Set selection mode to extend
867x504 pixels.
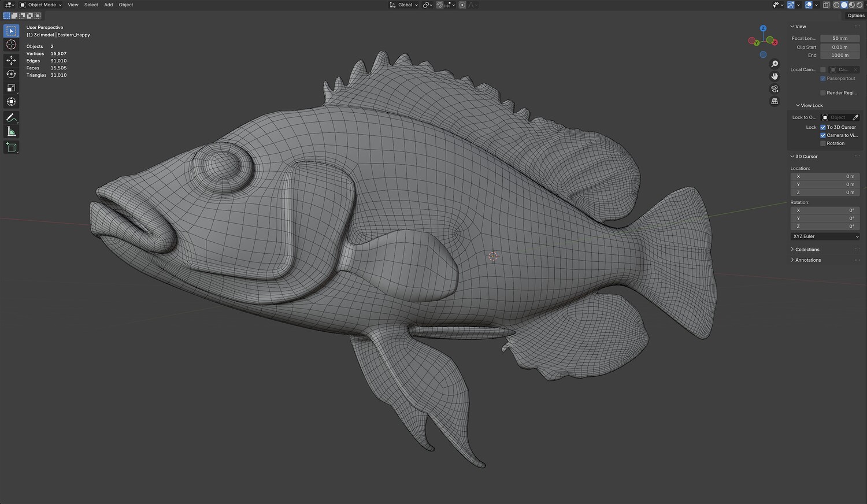14,16
